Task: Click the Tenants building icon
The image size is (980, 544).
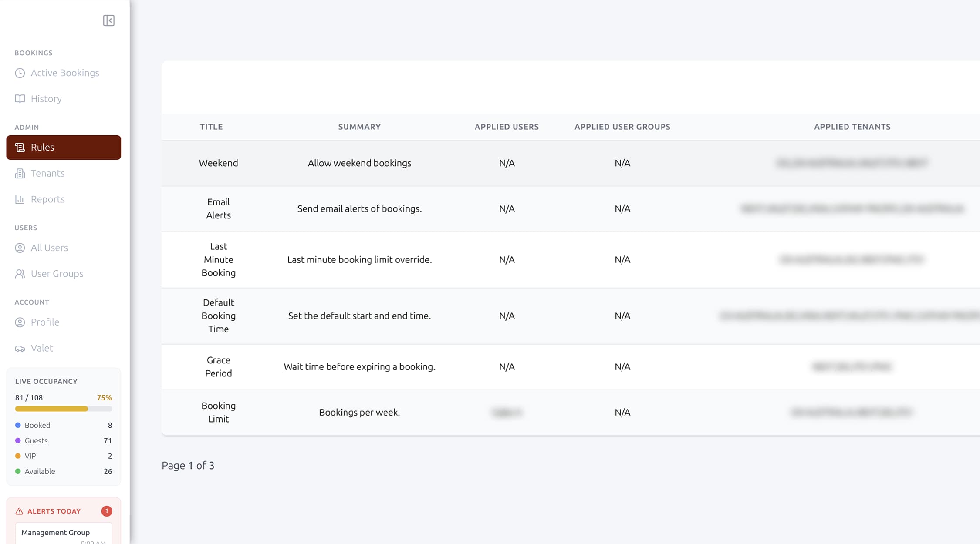Action: coord(20,173)
